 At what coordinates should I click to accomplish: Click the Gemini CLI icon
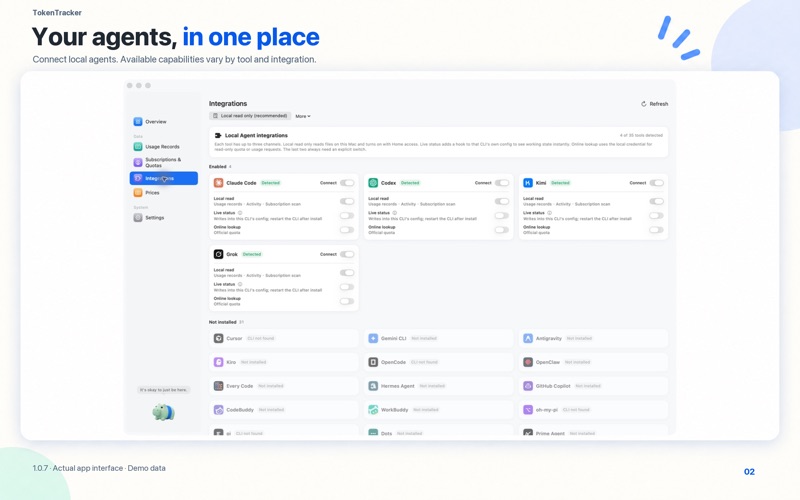click(373, 338)
